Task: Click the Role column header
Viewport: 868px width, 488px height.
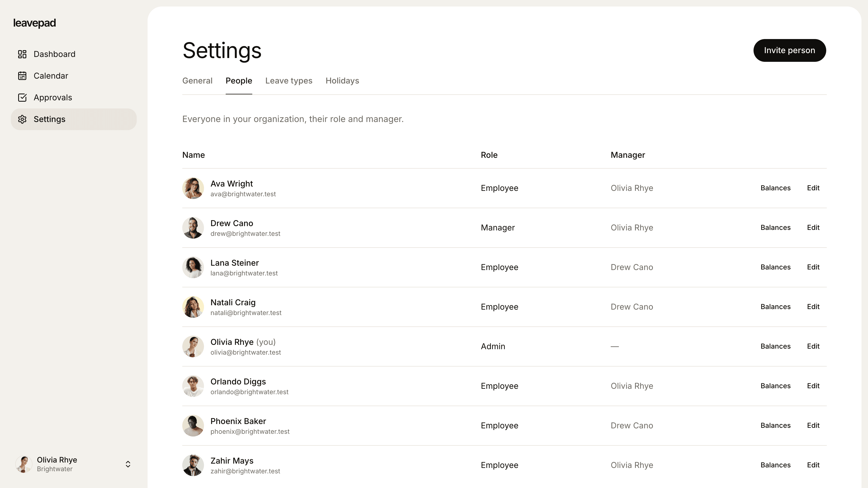Action: click(x=489, y=155)
